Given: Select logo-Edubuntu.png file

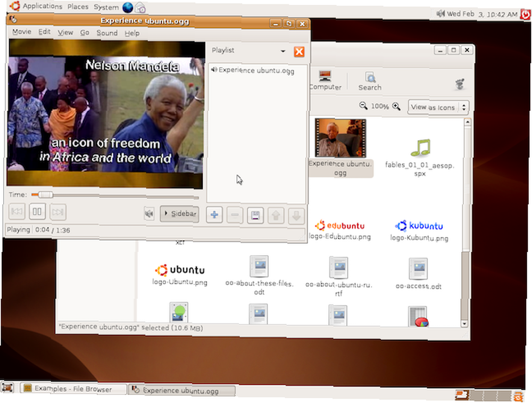Looking at the screenshot, I should (339, 230).
